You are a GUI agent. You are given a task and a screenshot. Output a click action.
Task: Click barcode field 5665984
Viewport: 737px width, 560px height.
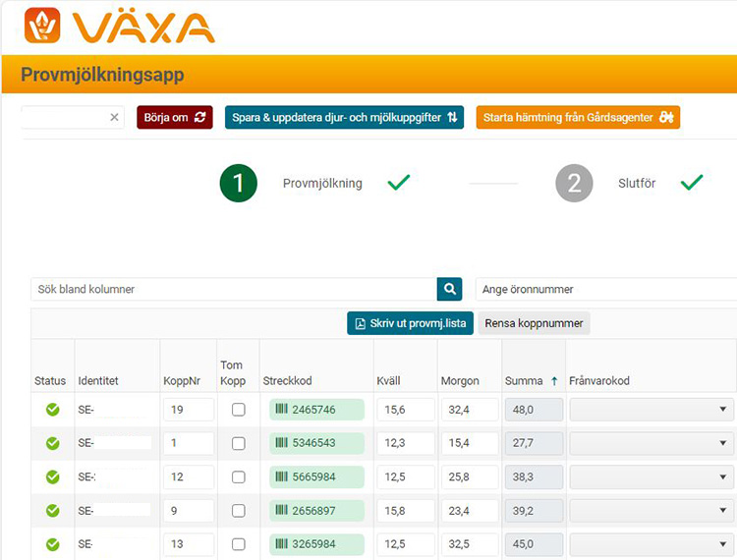[316, 476]
